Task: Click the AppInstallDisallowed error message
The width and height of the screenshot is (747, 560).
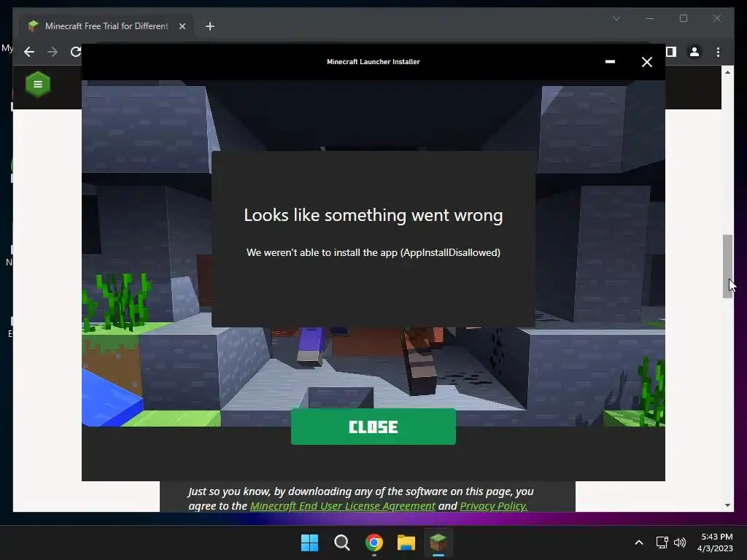Action: click(x=373, y=252)
